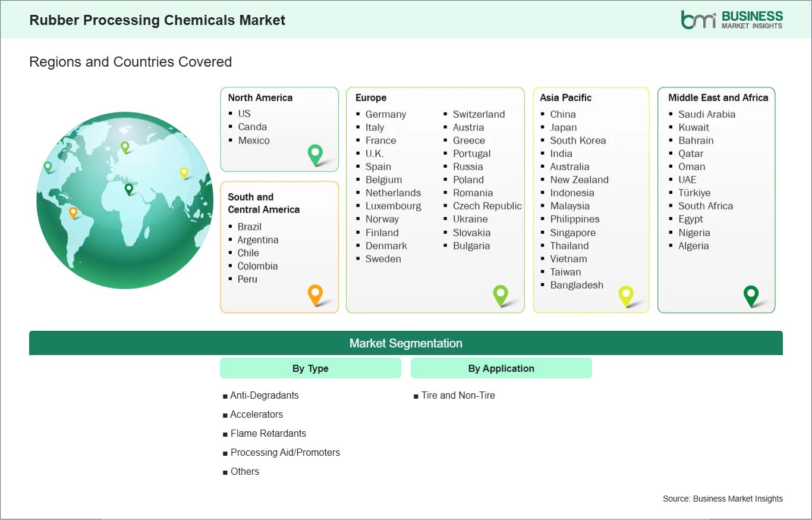Open the Source: Business Market Insights link
Screen dimensions: 812x520
click(722, 499)
